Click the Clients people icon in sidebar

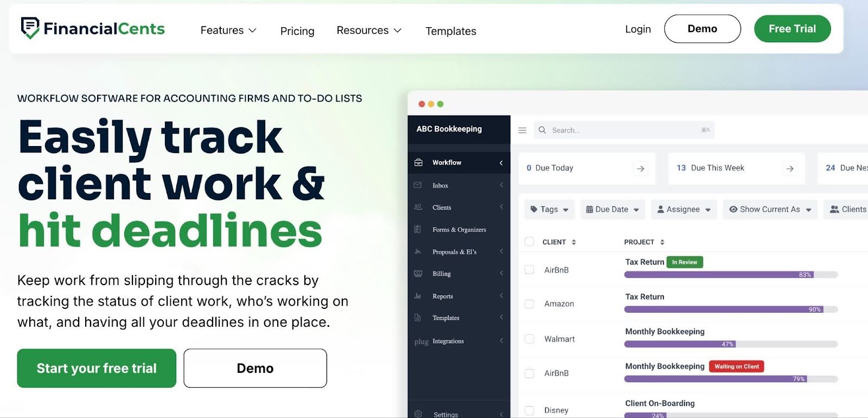[418, 207]
